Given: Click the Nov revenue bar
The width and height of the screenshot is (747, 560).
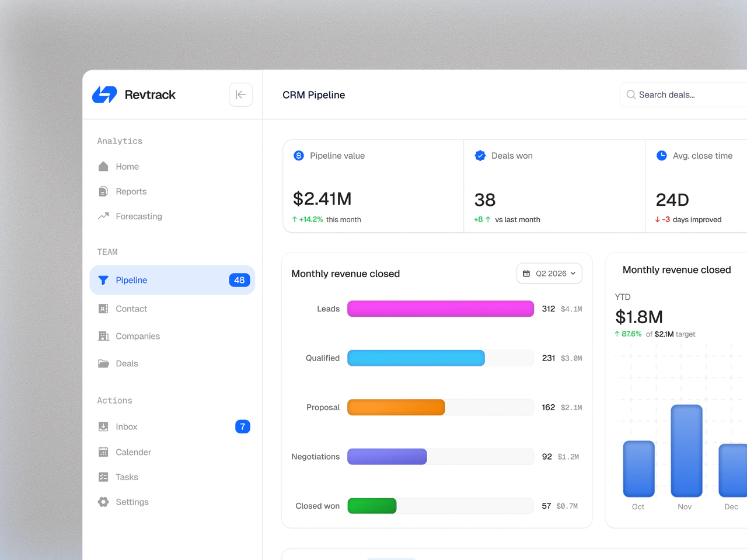Looking at the screenshot, I should (686, 451).
